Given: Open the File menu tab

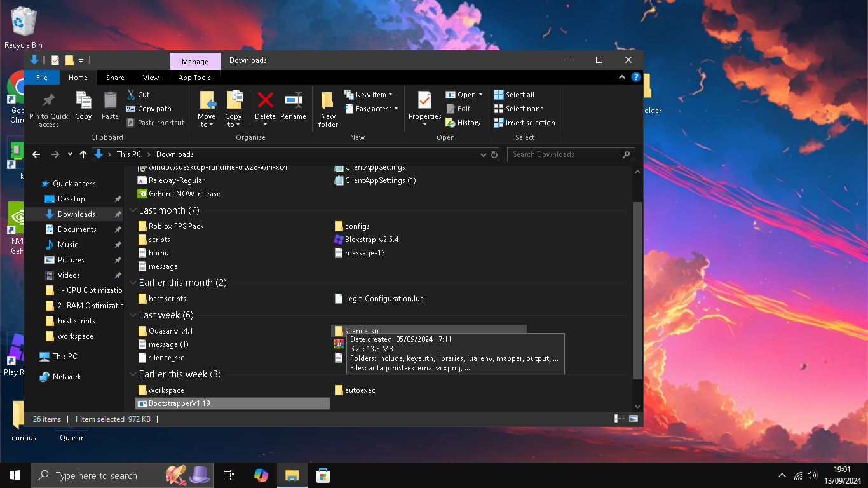Looking at the screenshot, I should coord(42,78).
